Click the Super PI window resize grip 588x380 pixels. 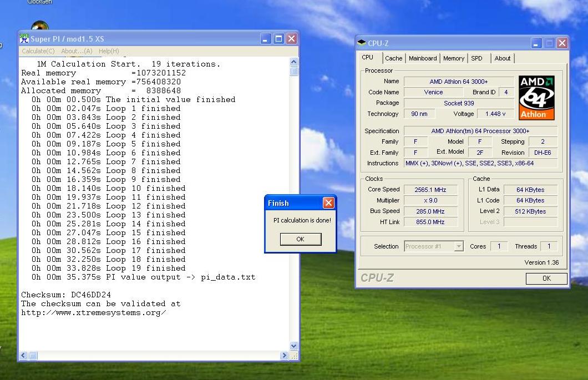pyautogui.click(x=294, y=356)
